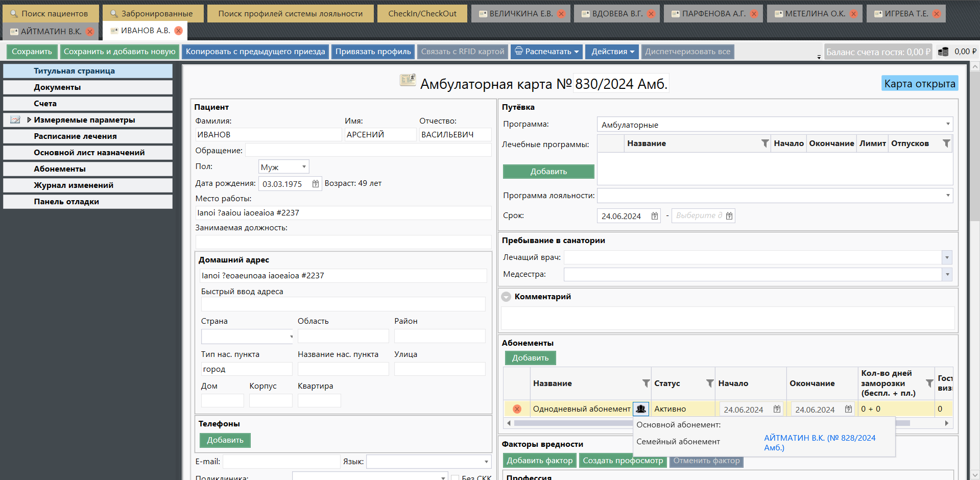Open Расписание лечения in the sidebar
Viewport: 980px width, 480px height.
[75, 136]
